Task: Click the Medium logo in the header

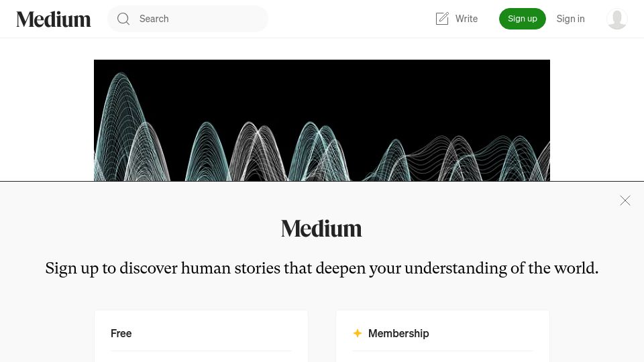Action: [54, 19]
